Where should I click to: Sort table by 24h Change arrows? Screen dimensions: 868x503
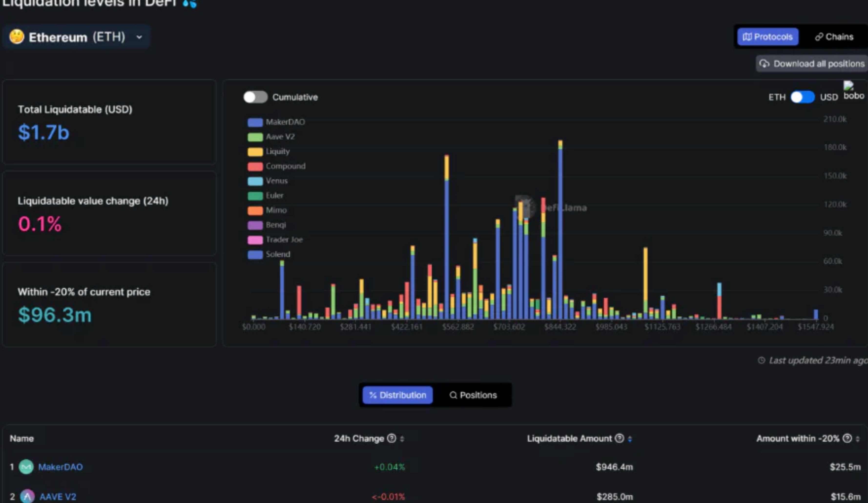(402, 439)
